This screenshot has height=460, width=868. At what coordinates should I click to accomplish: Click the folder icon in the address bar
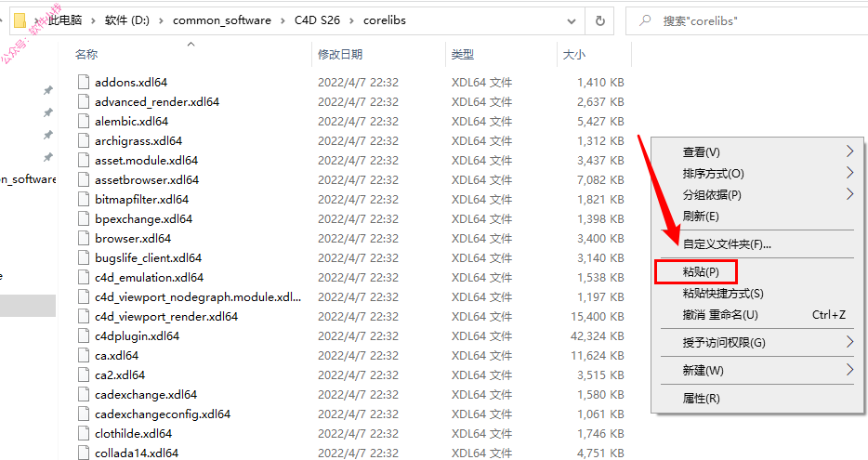click(x=20, y=20)
